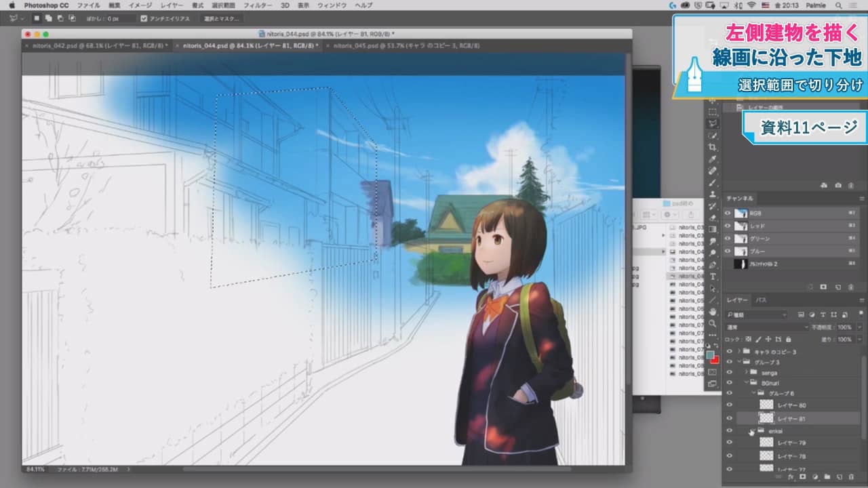The height and width of the screenshot is (488, 868).
Task: Select the Rectangular Marquee tool
Action: click(713, 113)
